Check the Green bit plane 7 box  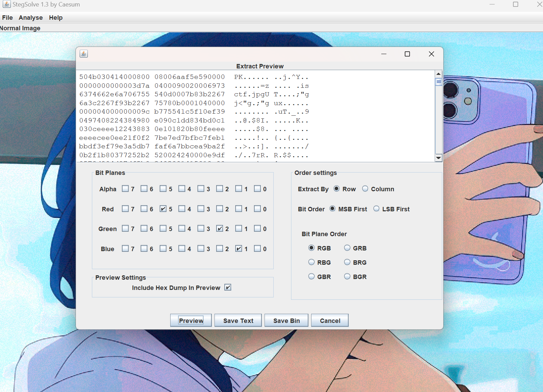[x=125, y=228]
